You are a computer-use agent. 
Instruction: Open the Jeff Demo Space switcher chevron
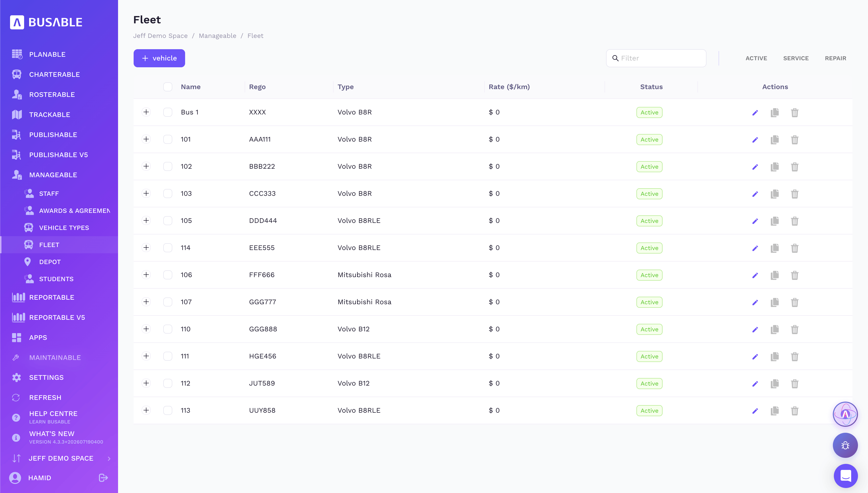click(x=109, y=458)
